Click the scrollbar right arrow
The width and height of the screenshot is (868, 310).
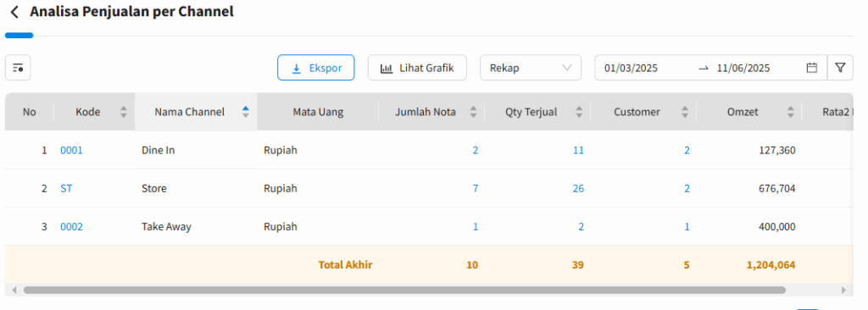tap(843, 290)
